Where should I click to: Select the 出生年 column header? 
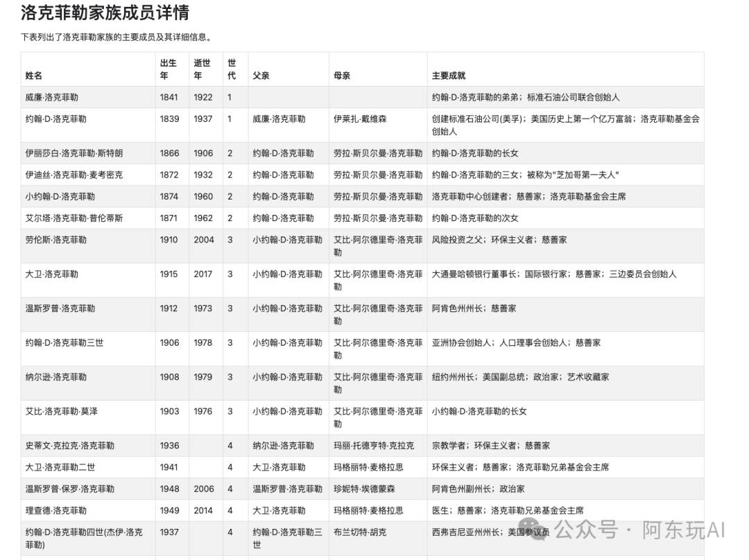coord(166,69)
